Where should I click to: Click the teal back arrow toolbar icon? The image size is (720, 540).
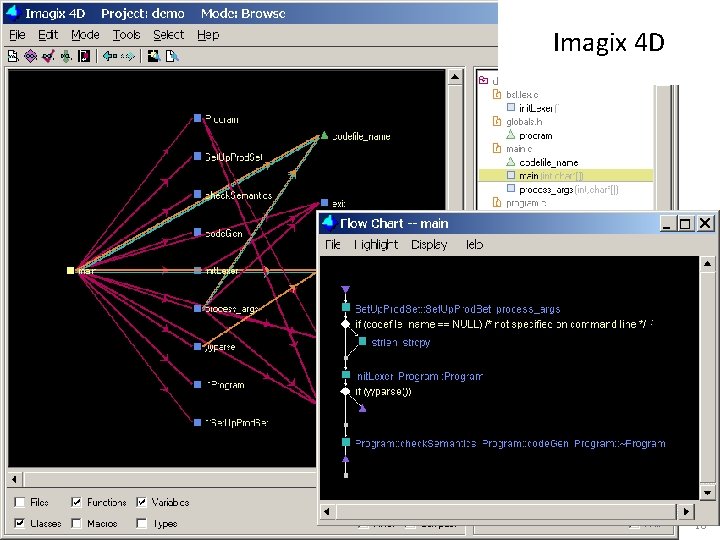[x=110, y=56]
